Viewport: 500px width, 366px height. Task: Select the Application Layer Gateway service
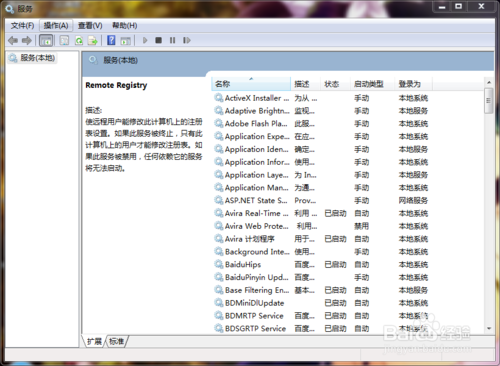tap(321, 175)
